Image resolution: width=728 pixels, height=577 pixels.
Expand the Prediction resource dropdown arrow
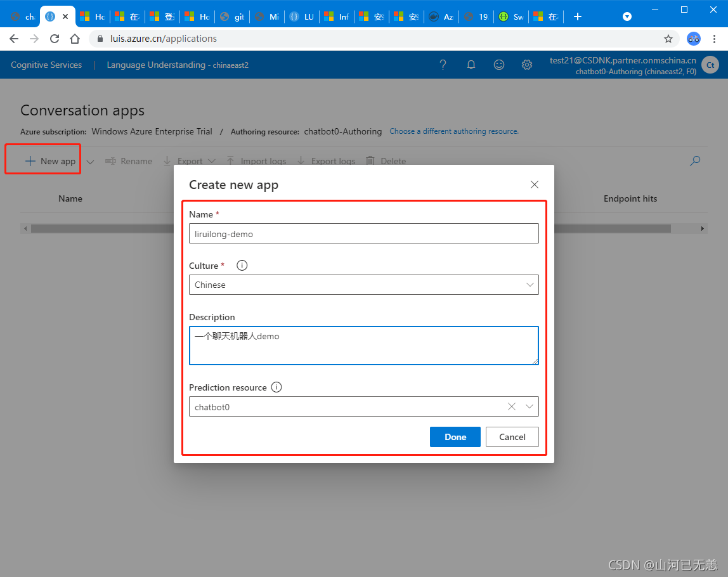530,406
